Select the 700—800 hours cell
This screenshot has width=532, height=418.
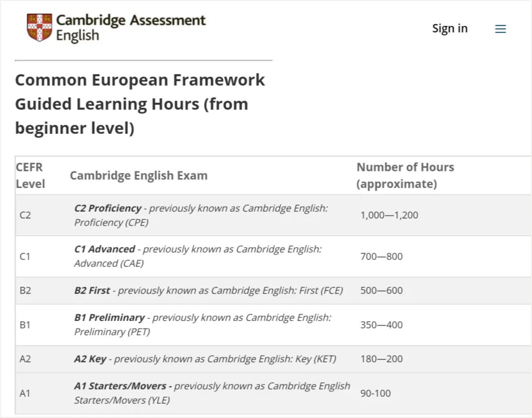pos(381,257)
